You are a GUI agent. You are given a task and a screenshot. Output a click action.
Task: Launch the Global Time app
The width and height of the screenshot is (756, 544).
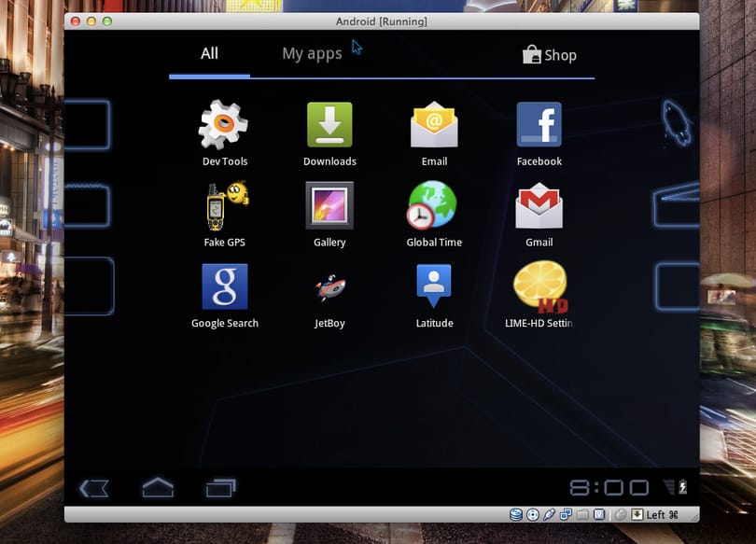(434, 215)
